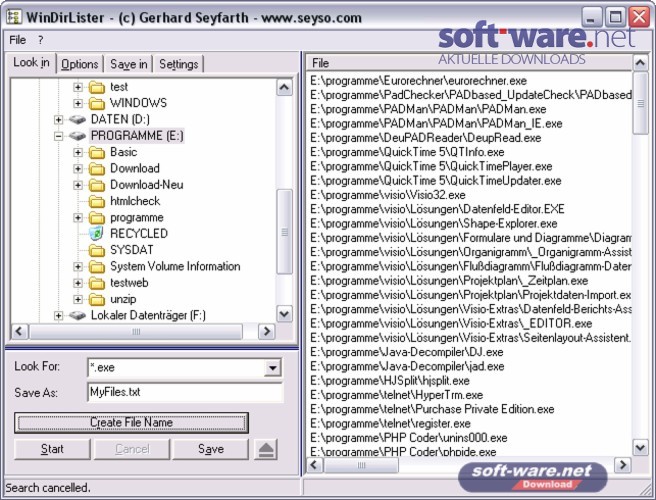656x500 pixels.
Task: Click the WinDirLister title bar app icon
Action: (14, 17)
